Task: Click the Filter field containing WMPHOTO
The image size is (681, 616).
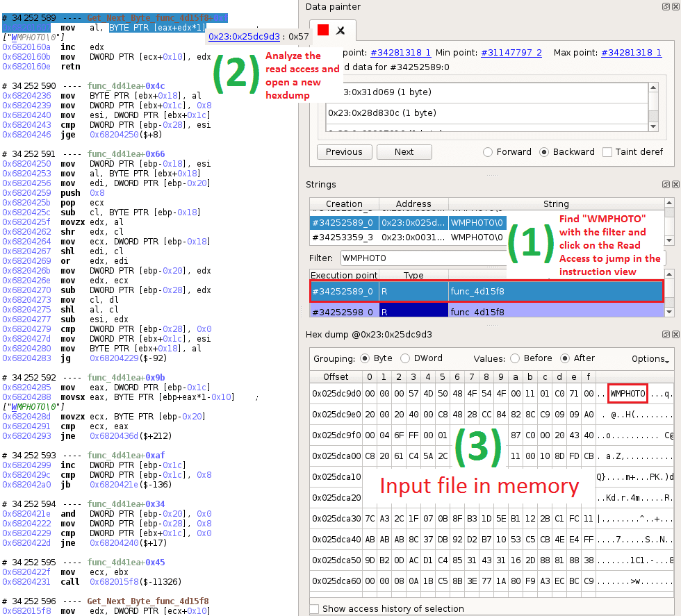Action: [x=423, y=258]
